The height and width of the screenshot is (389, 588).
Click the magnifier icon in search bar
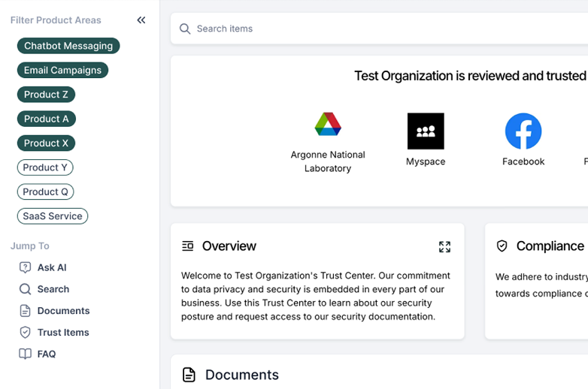185,29
